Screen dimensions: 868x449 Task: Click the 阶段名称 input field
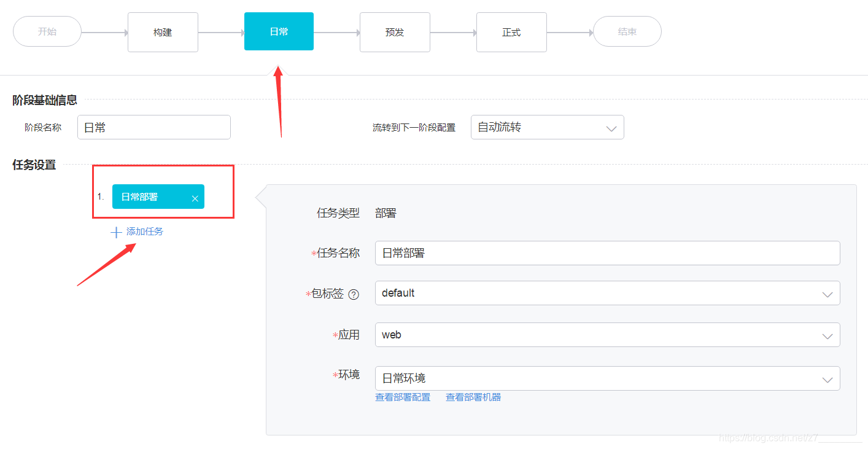154,127
